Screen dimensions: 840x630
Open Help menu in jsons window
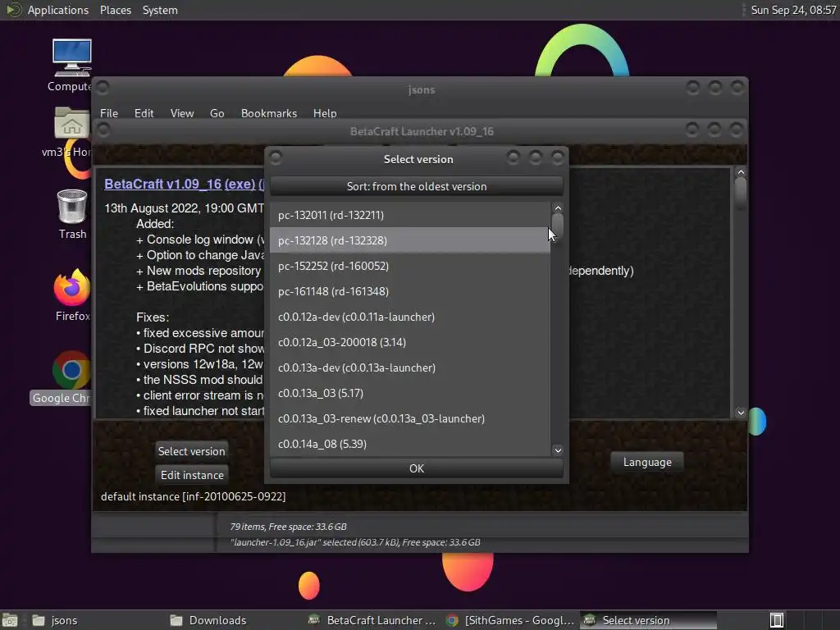[325, 113]
